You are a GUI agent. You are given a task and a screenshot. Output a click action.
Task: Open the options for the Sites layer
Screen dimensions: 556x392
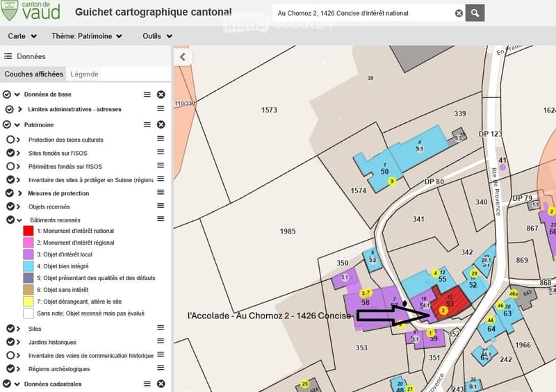[x=161, y=327]
